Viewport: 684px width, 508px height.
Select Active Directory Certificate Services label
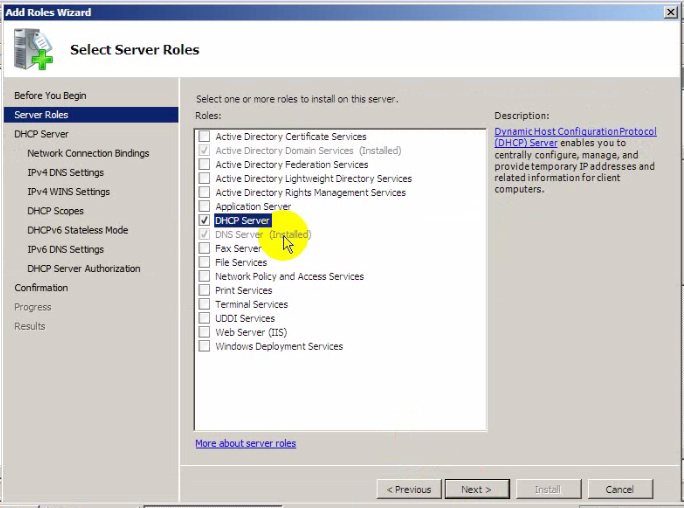[x=291, y=136]
